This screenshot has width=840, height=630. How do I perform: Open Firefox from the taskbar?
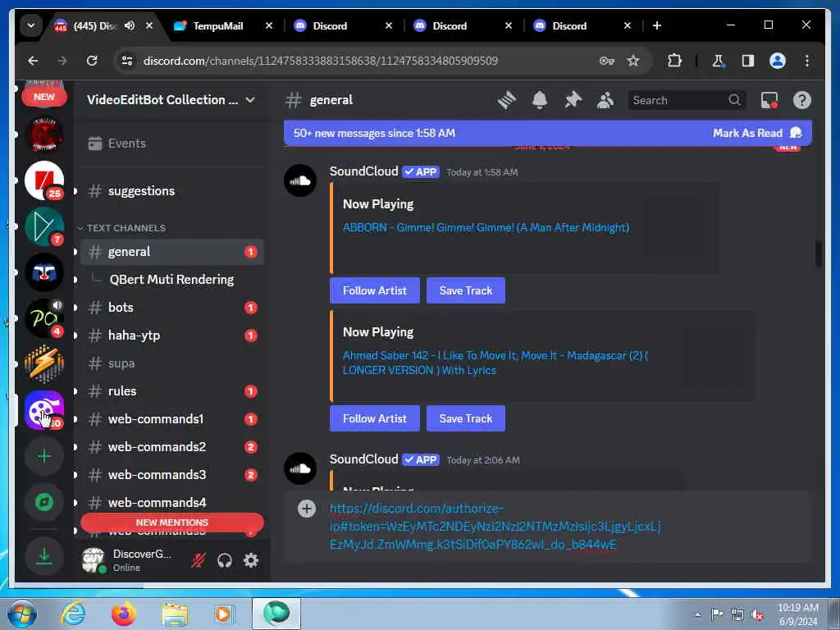click(x=124, y=614)
